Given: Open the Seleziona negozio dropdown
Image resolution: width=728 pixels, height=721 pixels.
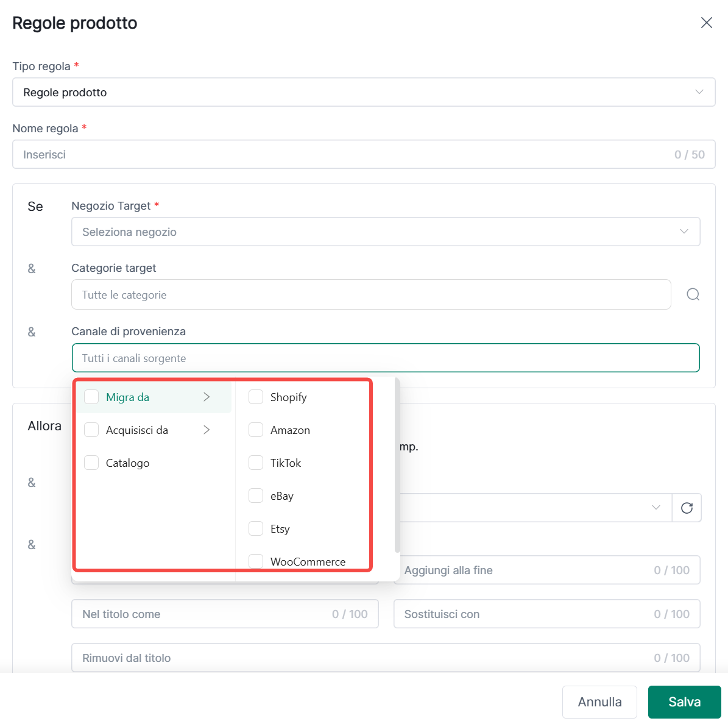Looking at the screenshot, I should point(385,232).
